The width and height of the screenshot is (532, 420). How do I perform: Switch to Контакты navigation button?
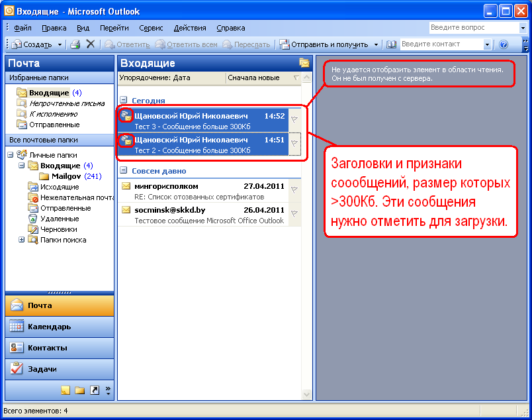[x=60, y=348]
